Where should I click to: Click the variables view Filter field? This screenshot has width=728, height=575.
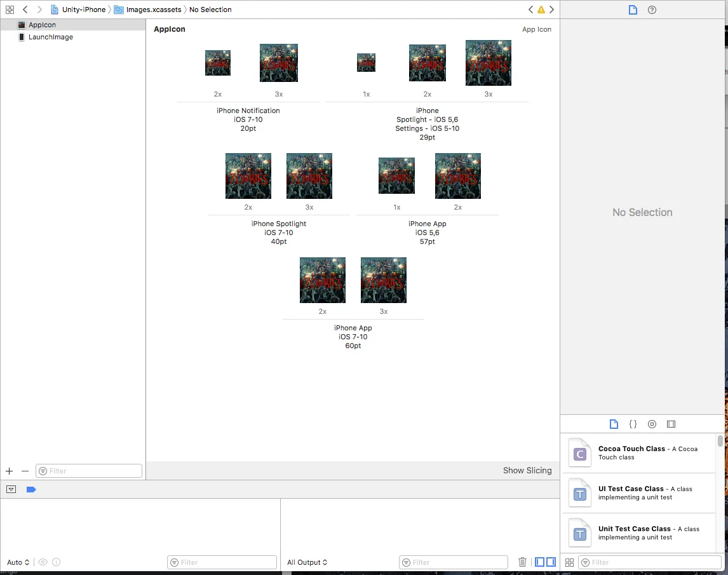coord(222,562)
